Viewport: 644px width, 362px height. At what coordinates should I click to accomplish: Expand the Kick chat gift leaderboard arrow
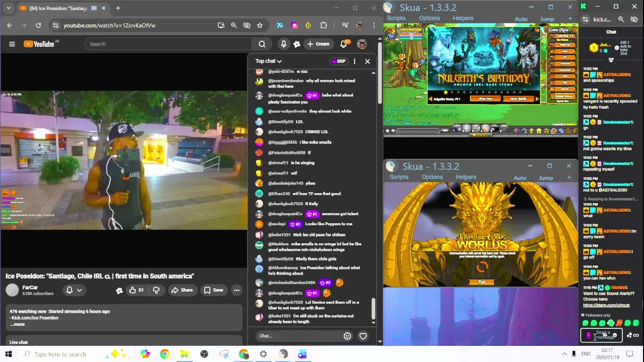[x=611, y=60]
